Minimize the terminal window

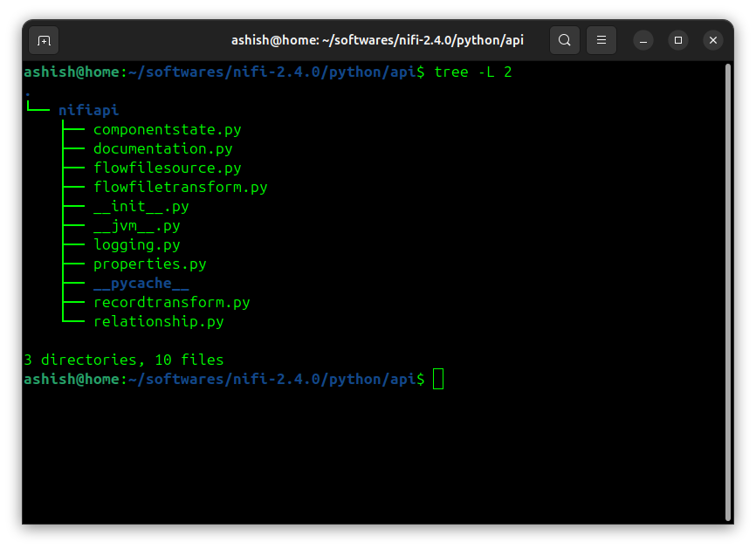(643, 40)
